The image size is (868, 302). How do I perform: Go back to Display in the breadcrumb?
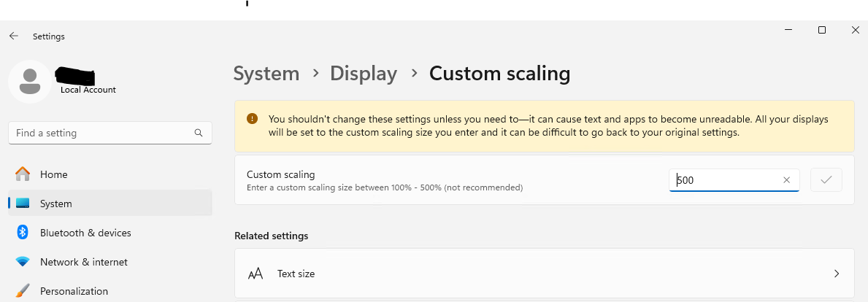[364, 74]
